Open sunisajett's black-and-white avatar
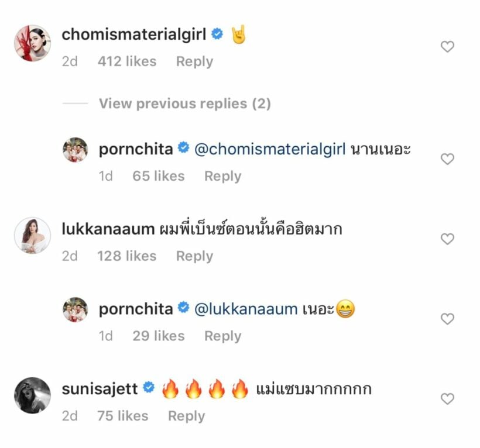This screenshot has height=448, width=480. pos(32,395)
